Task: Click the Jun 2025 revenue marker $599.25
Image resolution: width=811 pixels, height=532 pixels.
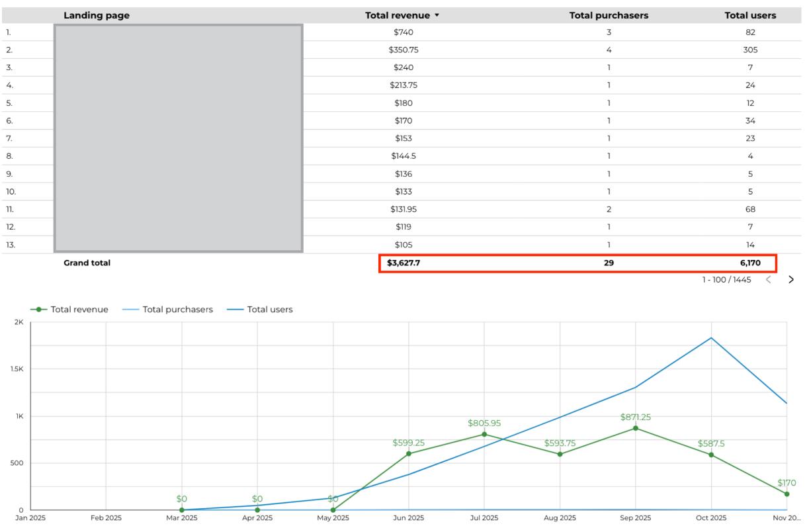Action: pos(409,453)
